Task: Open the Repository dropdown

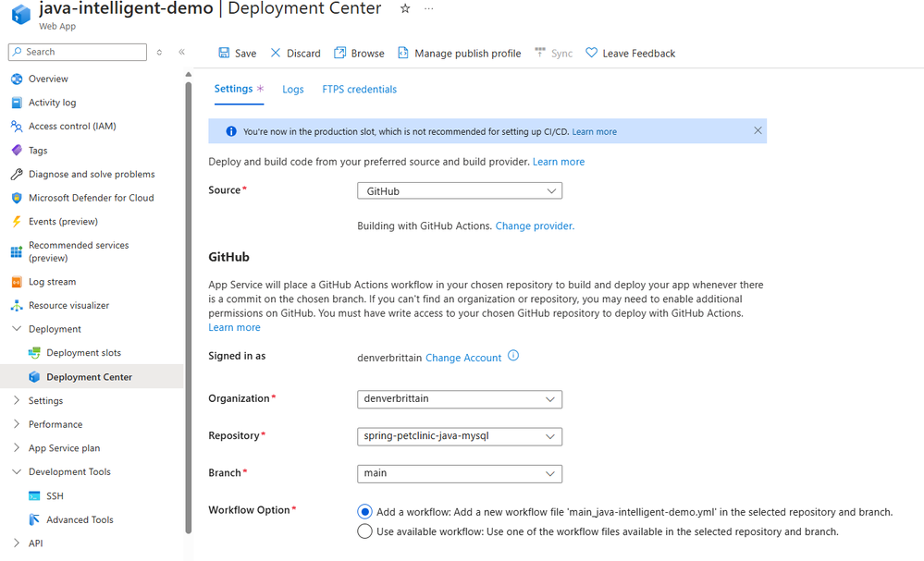Action: point(460,436)
